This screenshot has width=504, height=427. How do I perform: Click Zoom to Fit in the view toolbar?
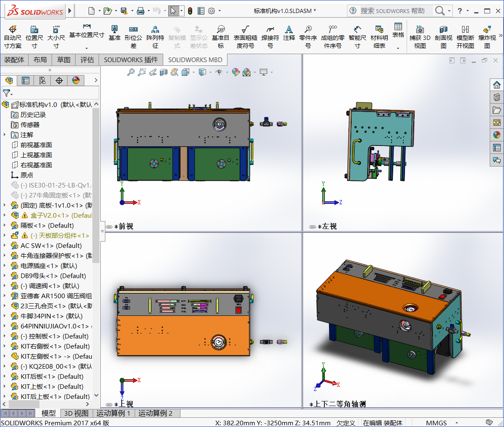[x=131, y=72]
